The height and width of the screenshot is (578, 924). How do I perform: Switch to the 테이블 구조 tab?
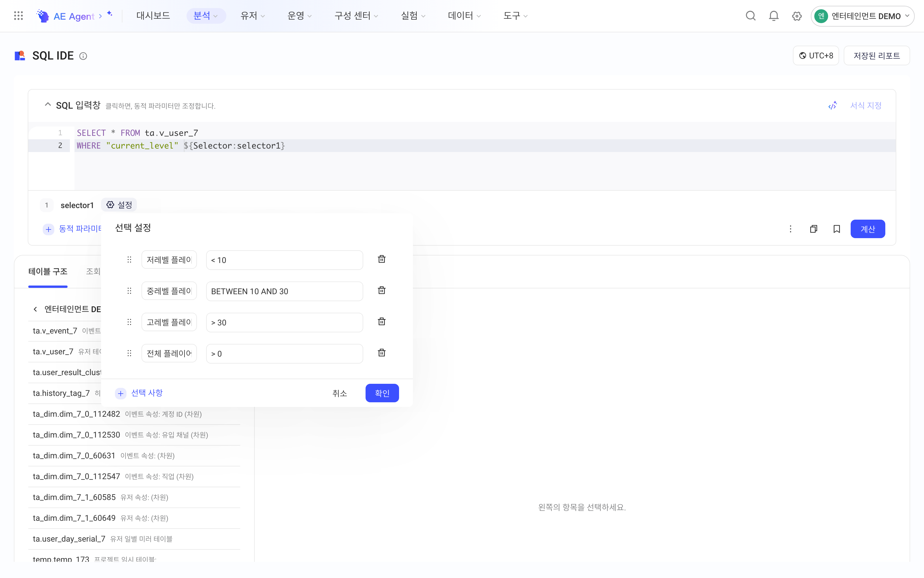(x=48, y=271)
